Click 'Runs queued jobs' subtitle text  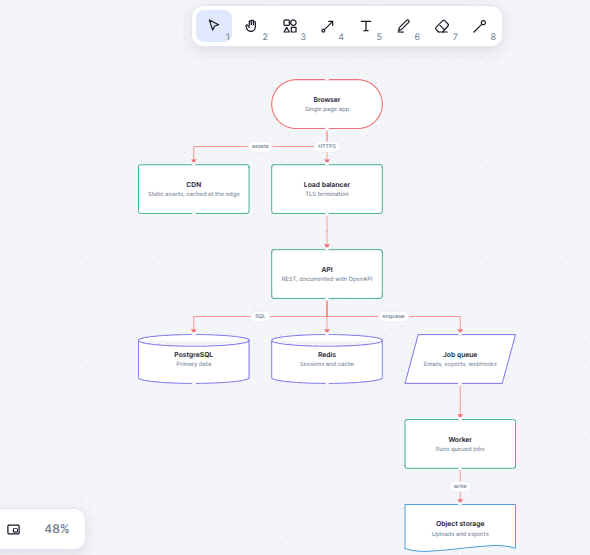click(x=460, y=449)
